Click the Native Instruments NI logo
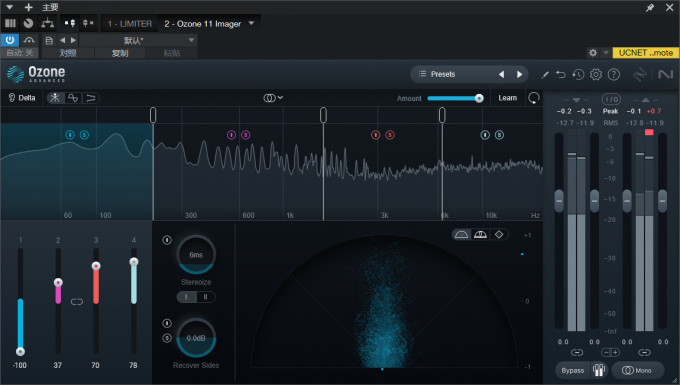Image resolution: width=680 pixels, height=385 pixels. point(666,75)
